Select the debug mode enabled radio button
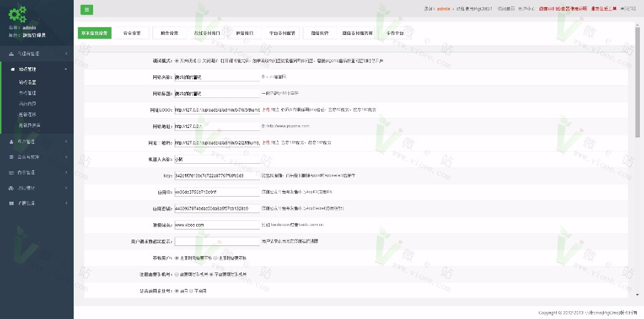 point(177,61)
